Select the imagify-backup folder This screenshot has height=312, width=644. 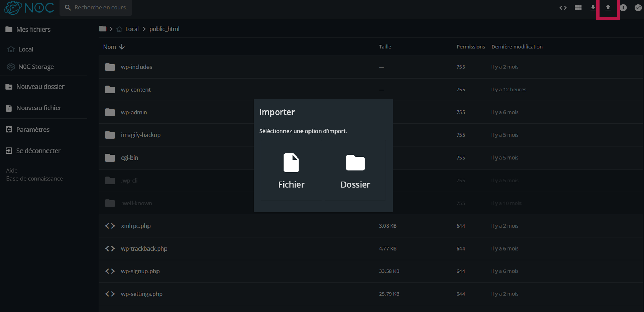click(371, 135)
